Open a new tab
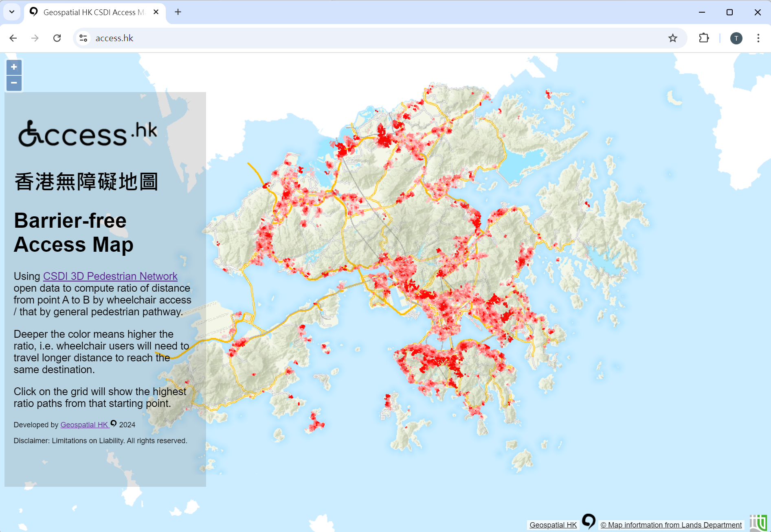This screenshot has height=532, width=771. [178, 12]
